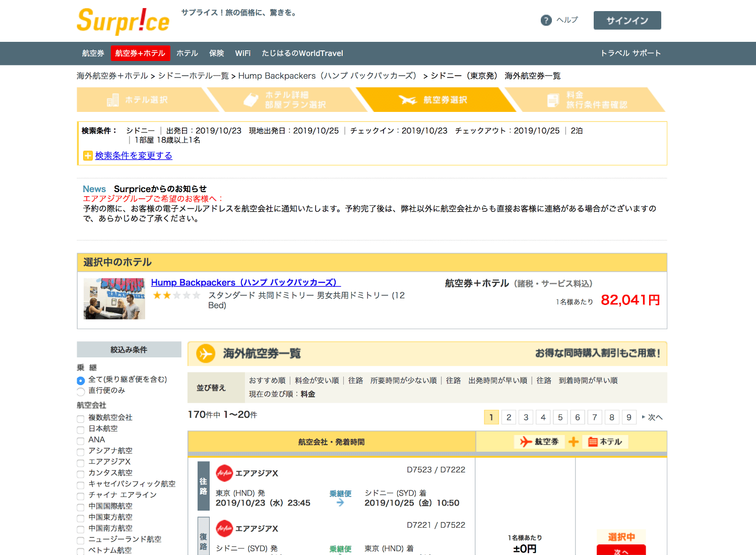Image resolution: width=756 pixels, height=555 pixels.
Task: Click the AirAsia logo on return flight
Action: pyautogui.click(x=224, y=528)
